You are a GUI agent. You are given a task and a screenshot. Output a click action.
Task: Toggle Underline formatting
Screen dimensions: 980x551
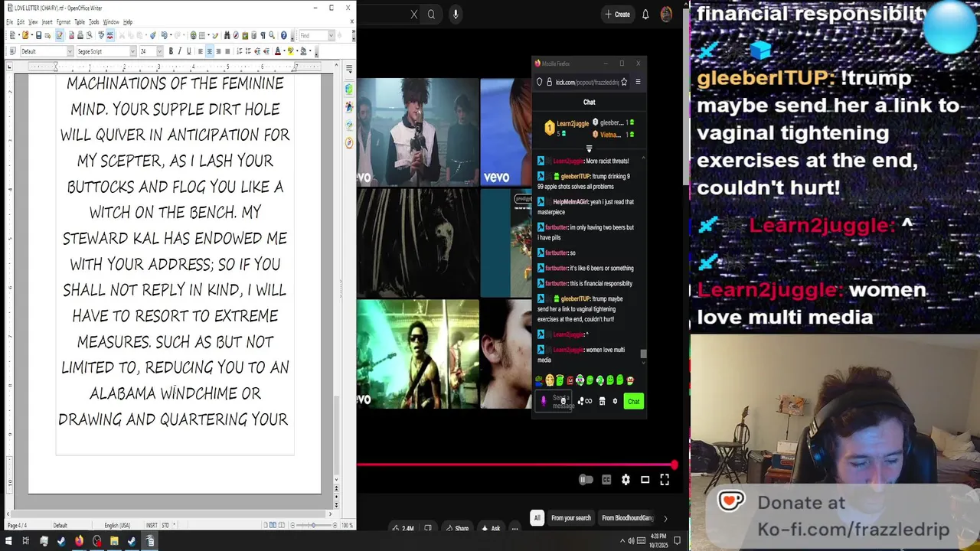[189, 51]
